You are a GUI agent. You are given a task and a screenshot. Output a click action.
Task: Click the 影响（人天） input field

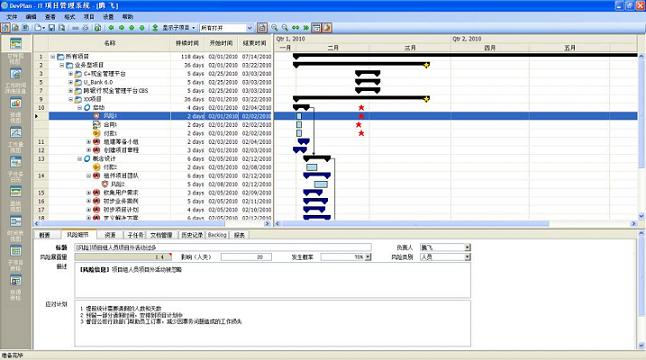click(x=246, y=257)
